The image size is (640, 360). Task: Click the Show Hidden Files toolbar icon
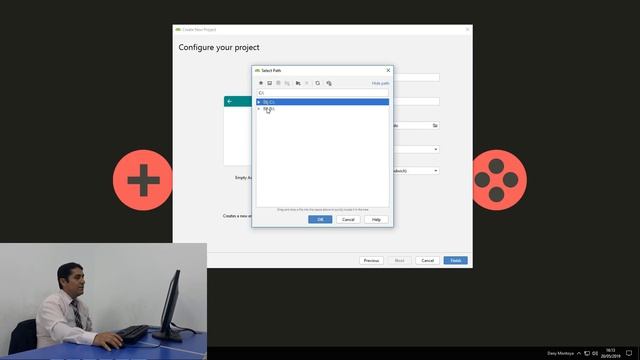point(329,83)
